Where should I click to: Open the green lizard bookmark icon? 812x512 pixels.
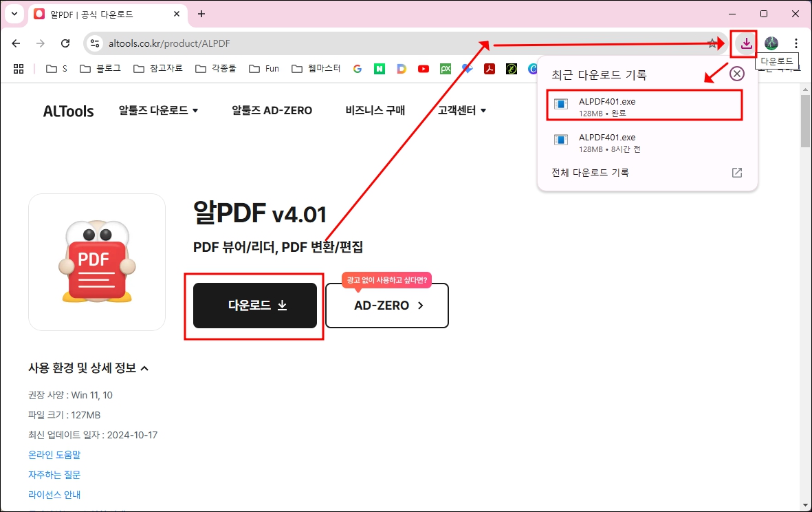(512, 68)
